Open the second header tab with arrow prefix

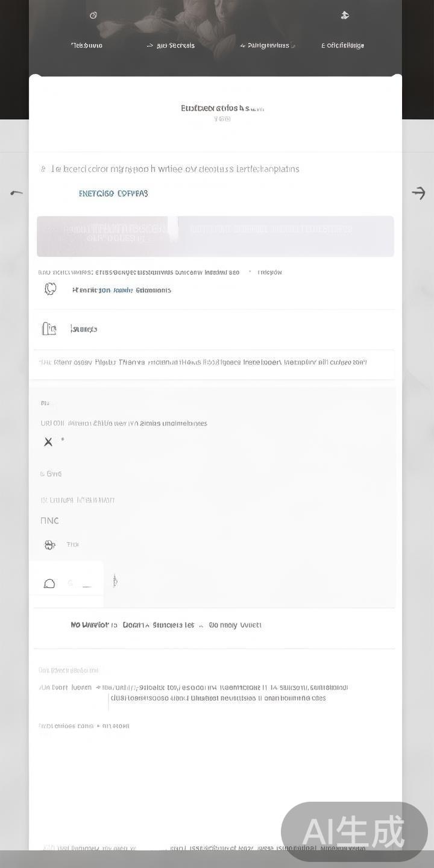click(x=171, y=45)
